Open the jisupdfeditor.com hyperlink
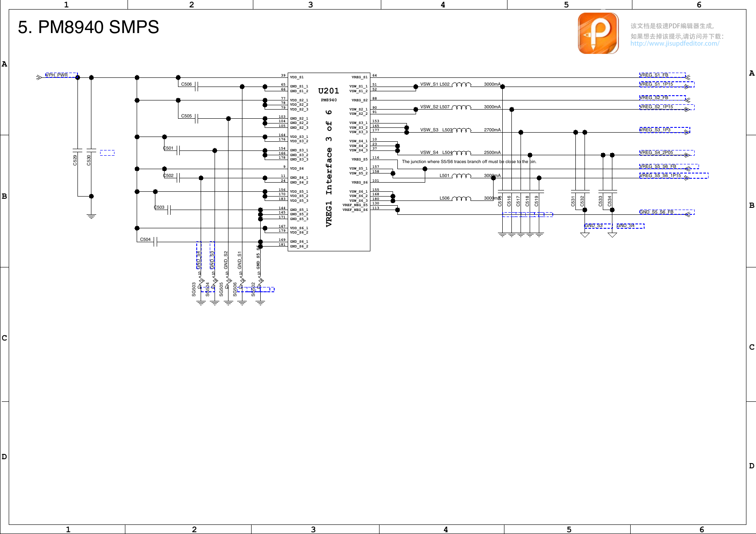The height and width of the screenshot is (534, 756). pos(675,43)
